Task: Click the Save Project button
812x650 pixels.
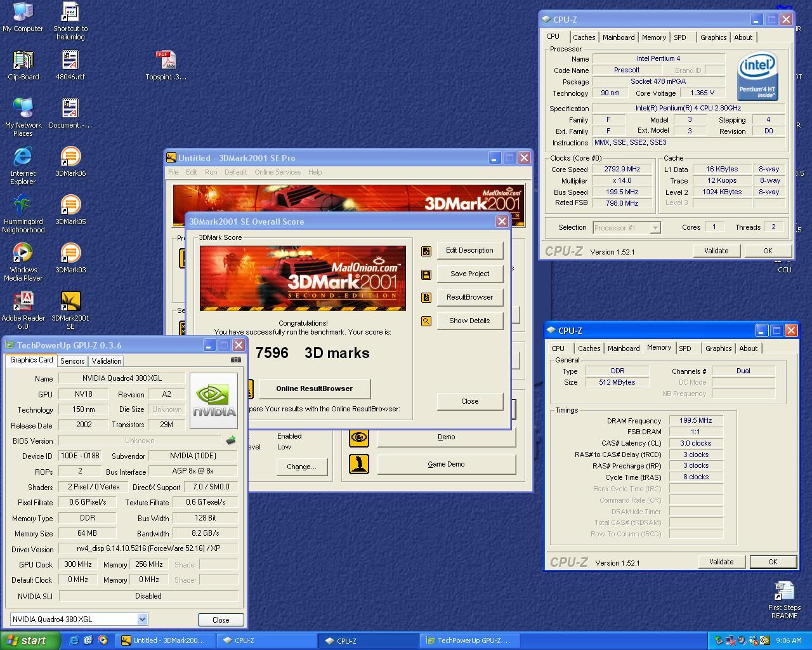Action: pos(469,274)
